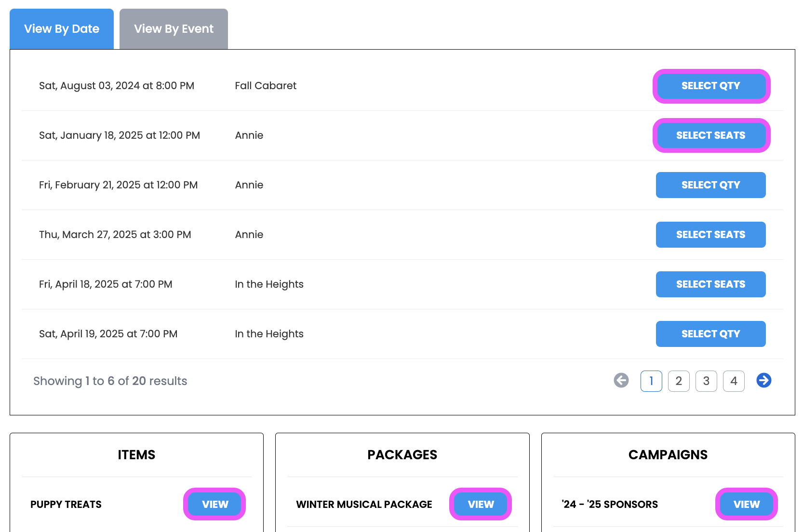
Task: Click date Fri, February 21, 2025 at 12:00 PM
Action: 119,185
